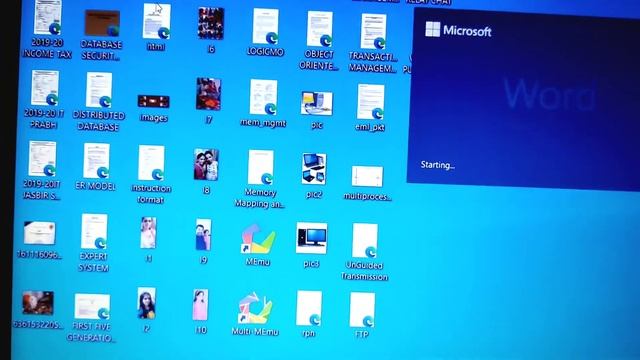Select the 2019-20IT JASBIR S... file icon
This screenshot has width=640, height=360.
42,159
